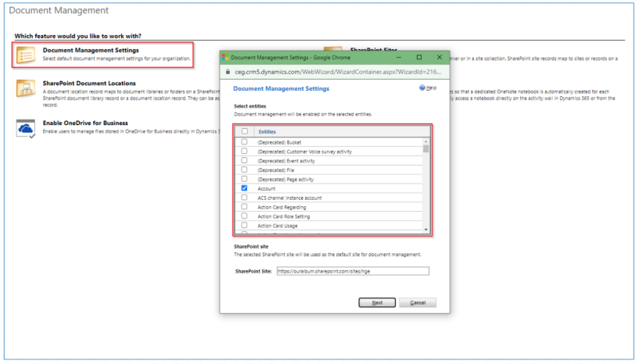Open the SharePoint Document Locations link

click(89, 83)
